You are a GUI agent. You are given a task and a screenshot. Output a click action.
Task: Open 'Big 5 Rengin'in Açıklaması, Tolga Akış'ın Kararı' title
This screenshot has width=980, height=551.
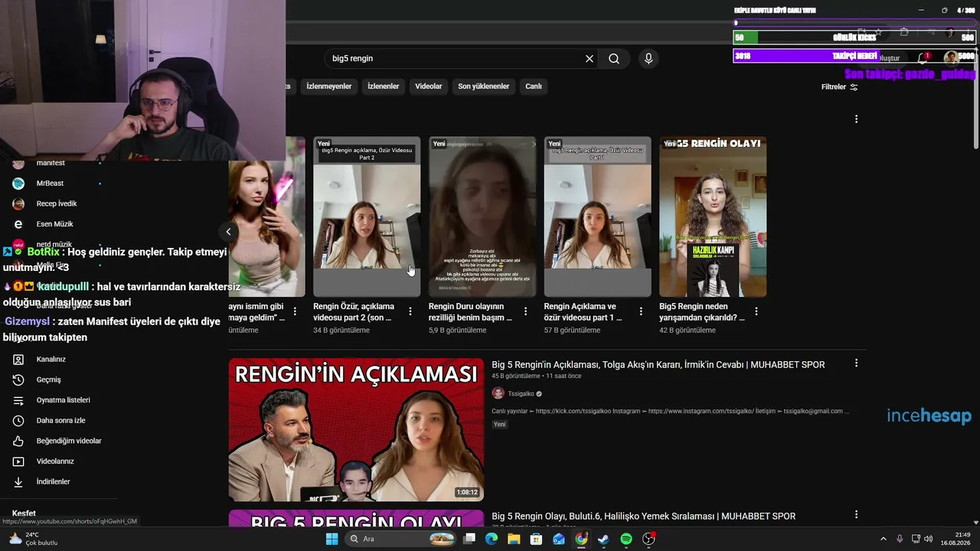click(658, 365)
